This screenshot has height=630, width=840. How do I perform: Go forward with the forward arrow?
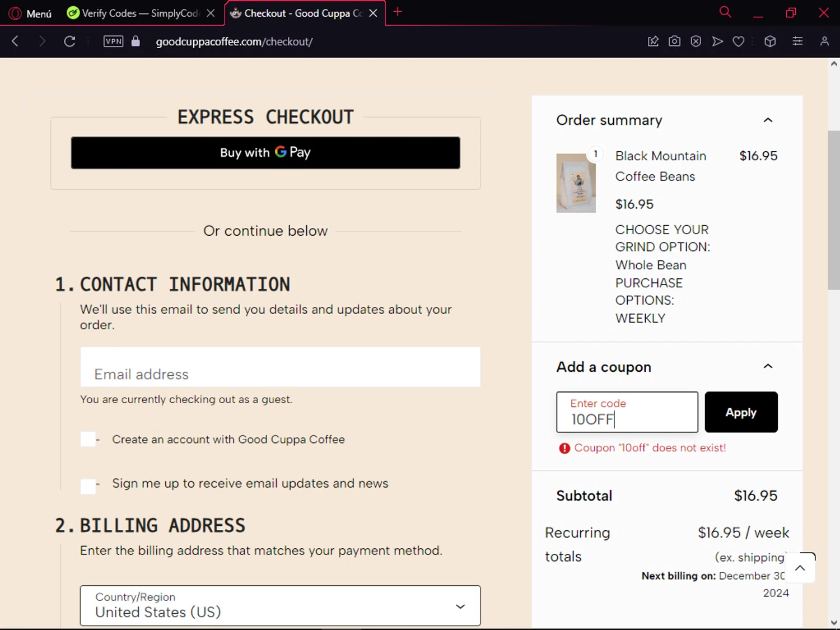pyautogui.click(x=42, y=41)
